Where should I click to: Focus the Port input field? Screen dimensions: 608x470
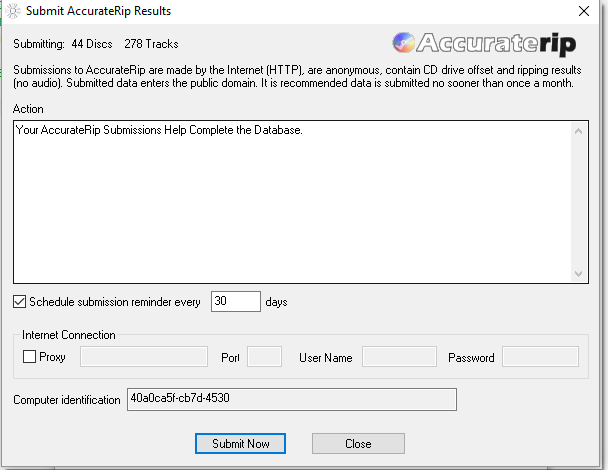264,357
